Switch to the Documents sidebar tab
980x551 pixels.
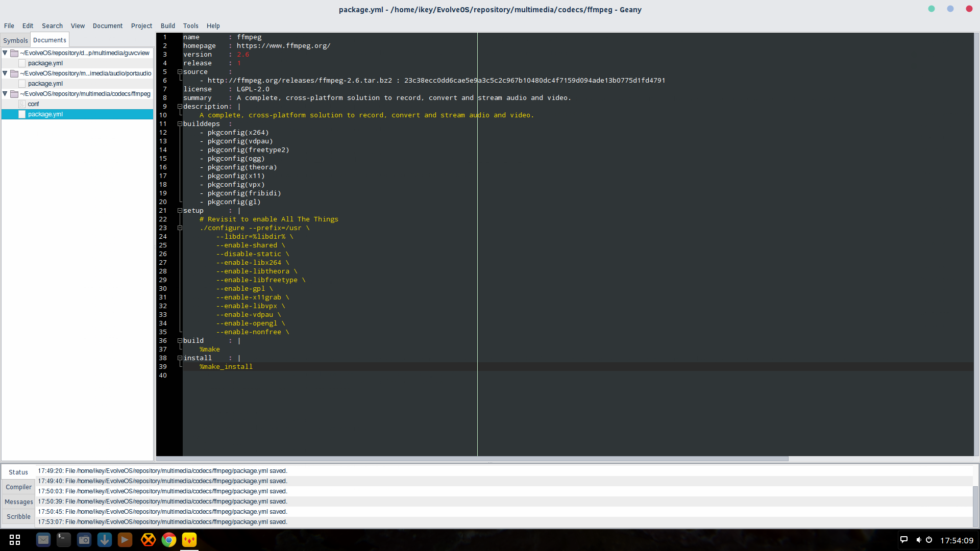pos(50,40)
